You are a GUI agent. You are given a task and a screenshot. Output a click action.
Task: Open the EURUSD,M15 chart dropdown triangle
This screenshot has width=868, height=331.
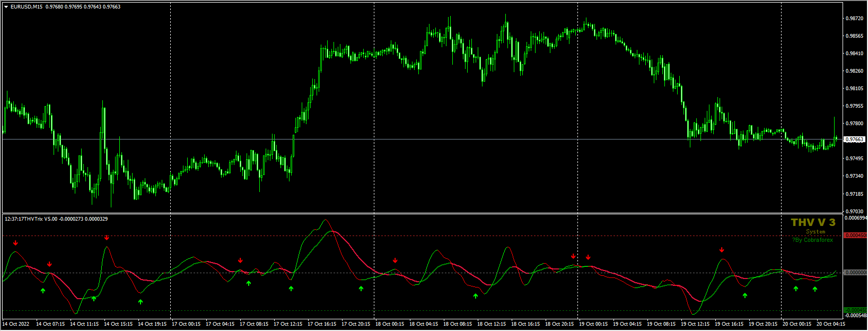pos(6,7)
